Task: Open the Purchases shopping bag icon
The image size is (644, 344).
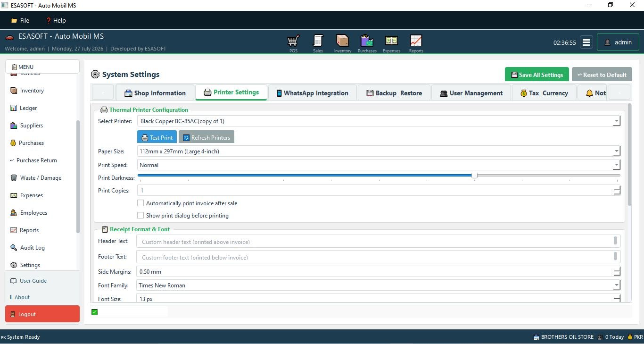Action: (367, 41)
